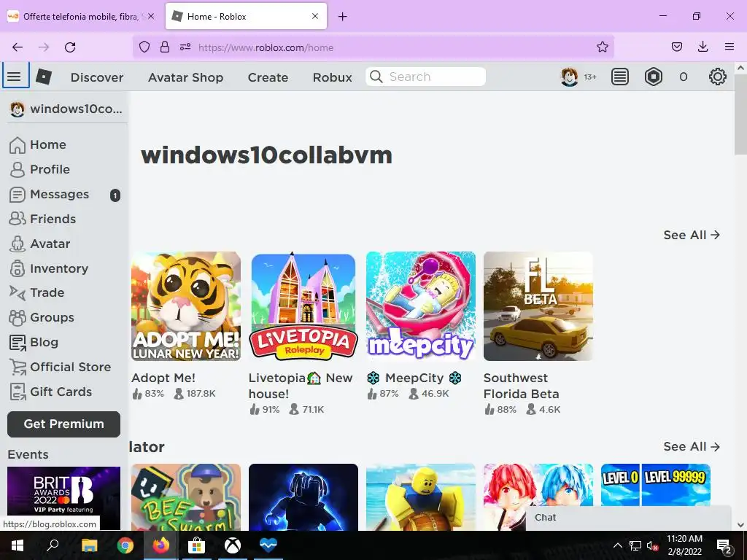Reload the page with refresh icon
This screenshot has width=747, height=560.
tap(70, 47)
